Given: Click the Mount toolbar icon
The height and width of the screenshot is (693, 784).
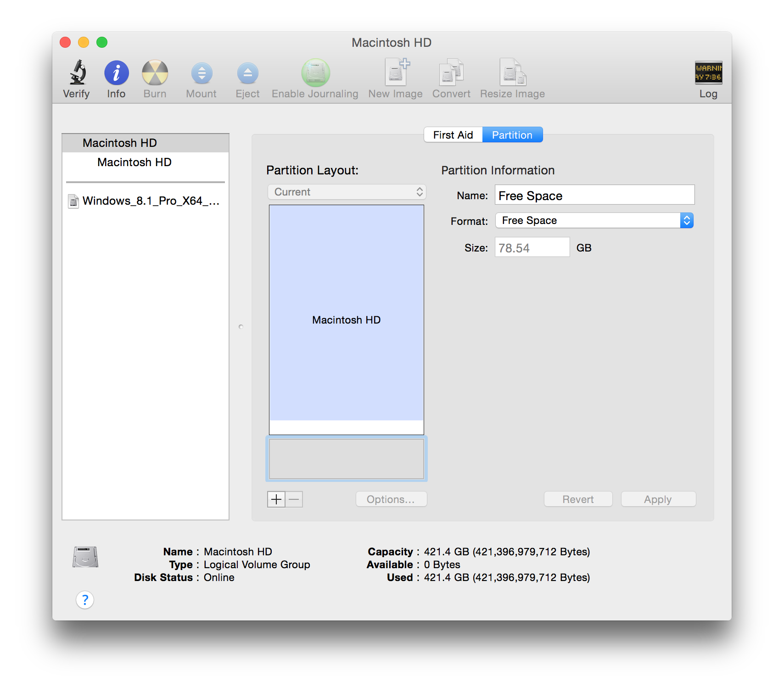Looking at the screenshot, I should pyautogui.click(x=202, y=73).
